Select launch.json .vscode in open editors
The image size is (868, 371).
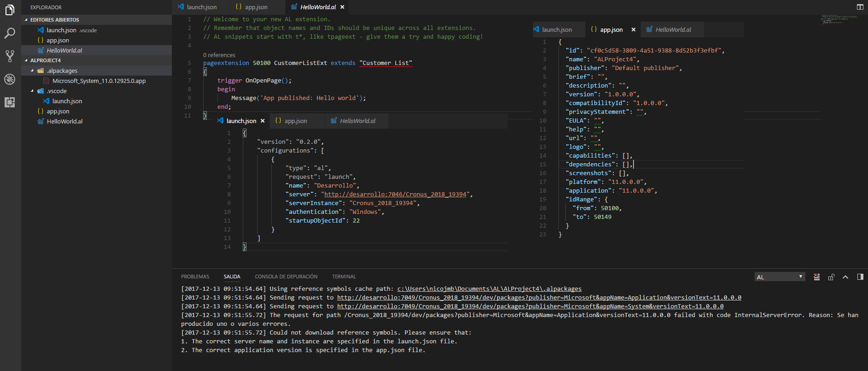[x=96, y=30]
